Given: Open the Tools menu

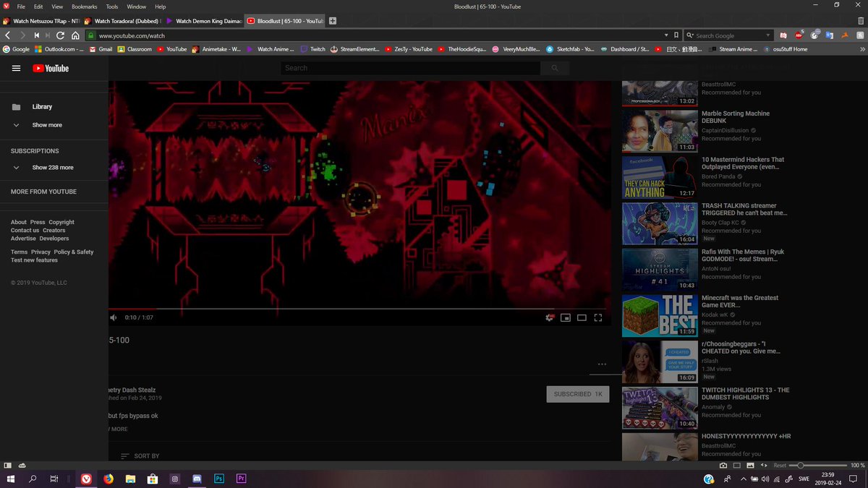Looking at the screenshot, I should (112, 6).
